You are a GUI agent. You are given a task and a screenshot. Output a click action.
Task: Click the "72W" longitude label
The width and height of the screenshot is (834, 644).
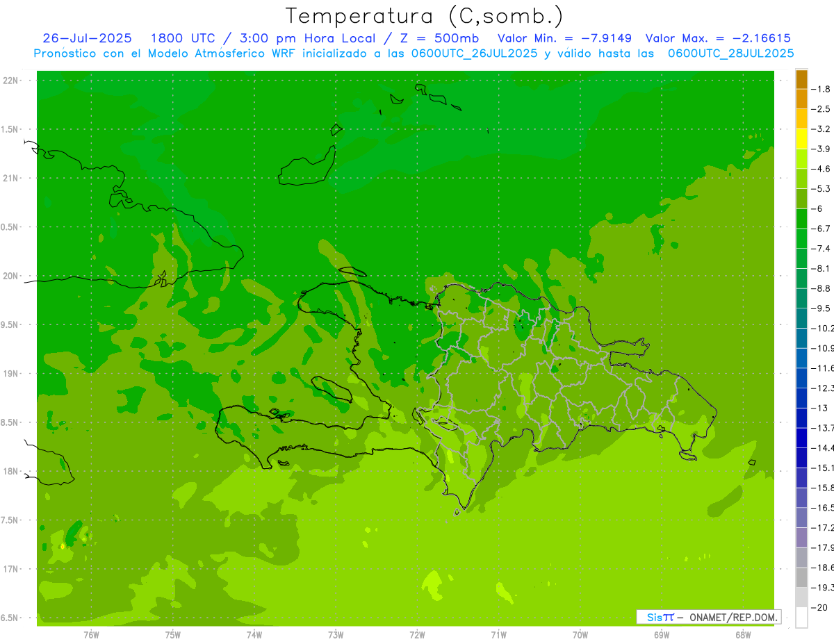pyautogui.click(x=417, y=635)
